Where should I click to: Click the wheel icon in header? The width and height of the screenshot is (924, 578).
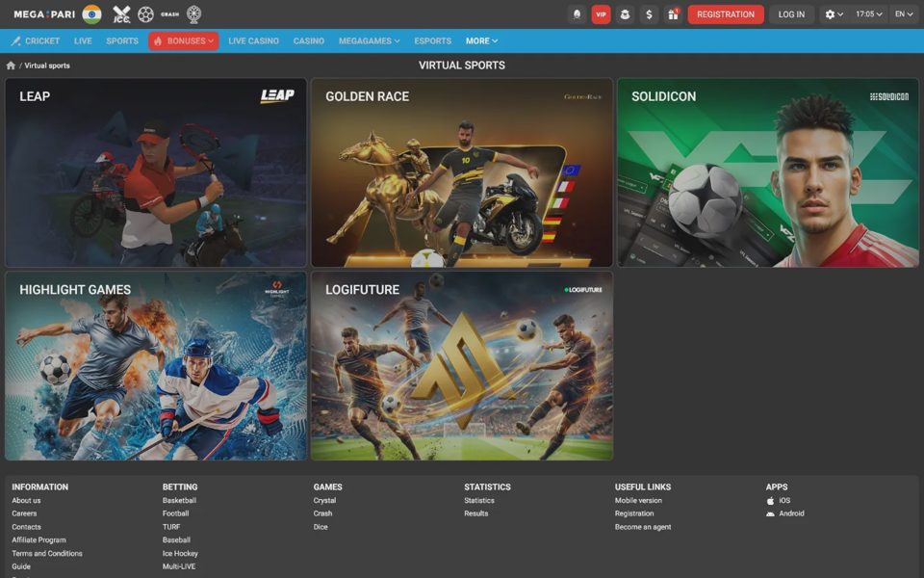193,14
